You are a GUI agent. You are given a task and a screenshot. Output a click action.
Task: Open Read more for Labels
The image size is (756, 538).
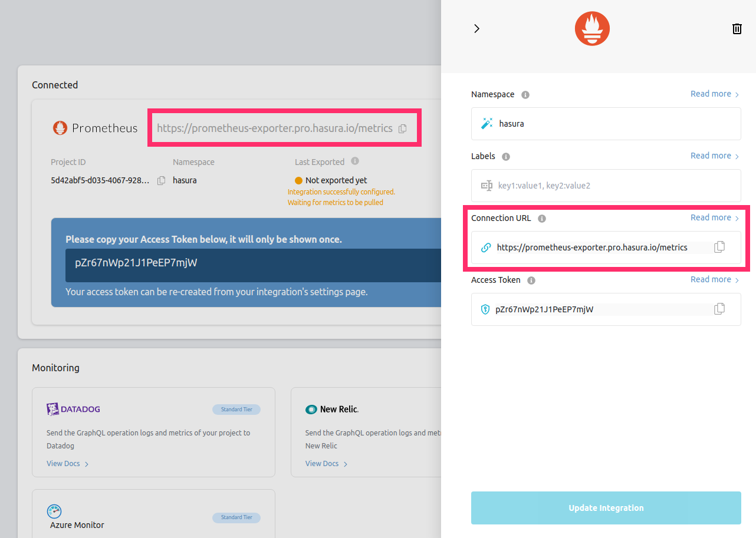coord(714,156)
